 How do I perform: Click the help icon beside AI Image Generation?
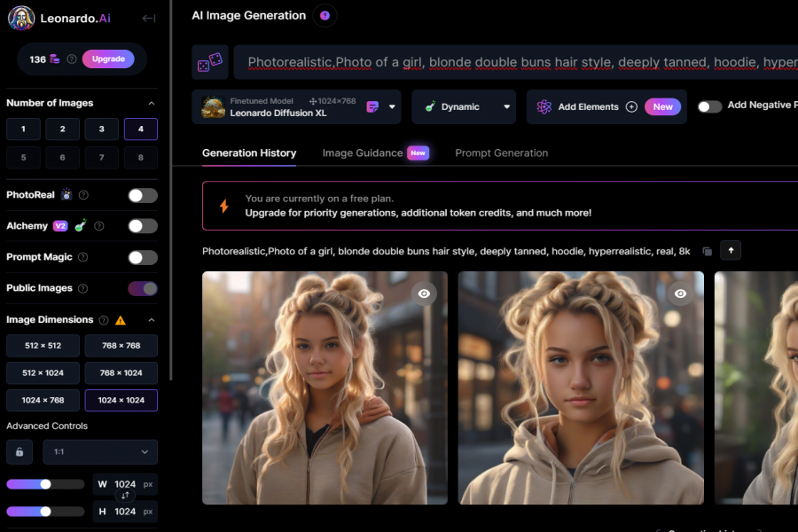[325, 16]
